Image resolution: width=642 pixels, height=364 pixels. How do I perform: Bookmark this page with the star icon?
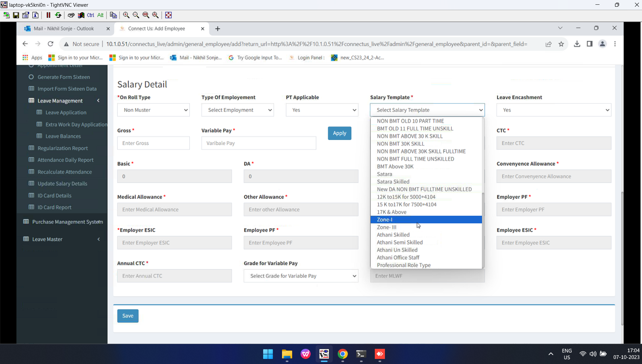click(561, 44)
